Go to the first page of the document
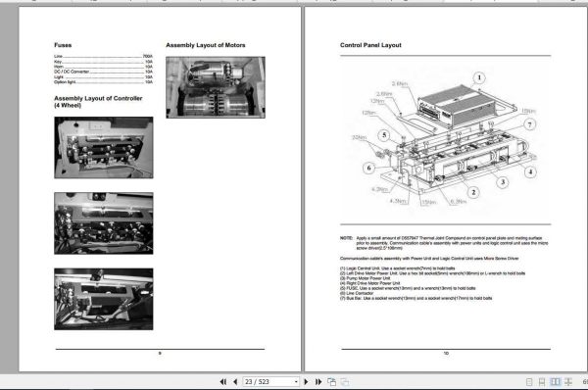This screenshot has width=588, height=390. (223, 382)
